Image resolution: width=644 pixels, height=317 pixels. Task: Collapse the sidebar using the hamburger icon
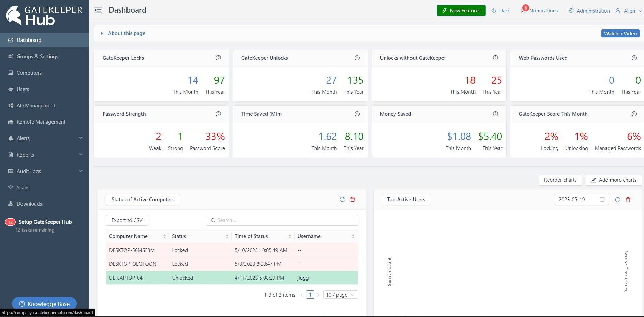click(98, 10)
